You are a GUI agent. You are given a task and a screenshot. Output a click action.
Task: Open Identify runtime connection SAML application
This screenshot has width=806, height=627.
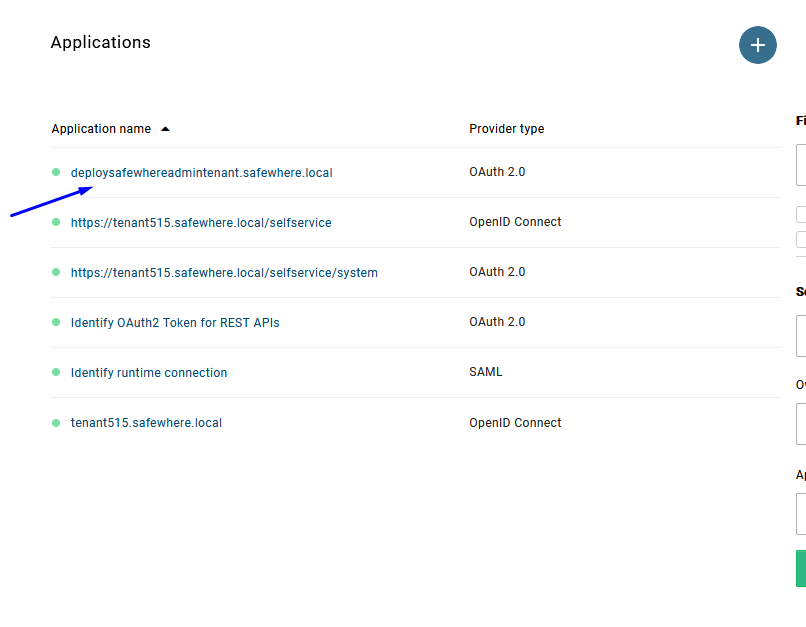(149, 373)
